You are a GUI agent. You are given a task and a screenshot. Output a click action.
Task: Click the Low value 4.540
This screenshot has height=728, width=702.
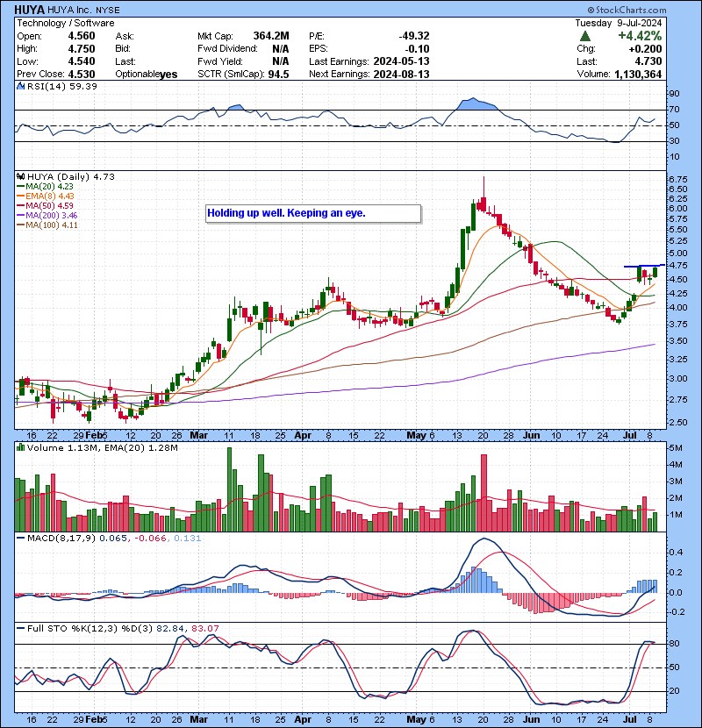[82, 61]
